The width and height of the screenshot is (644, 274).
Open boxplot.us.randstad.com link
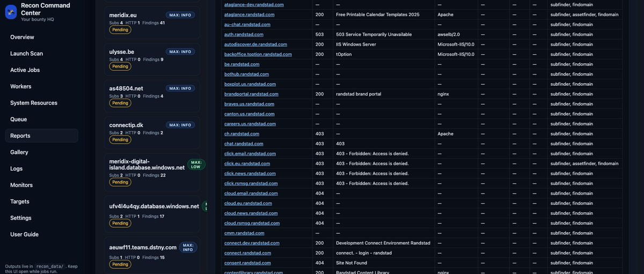click(250, 84)
